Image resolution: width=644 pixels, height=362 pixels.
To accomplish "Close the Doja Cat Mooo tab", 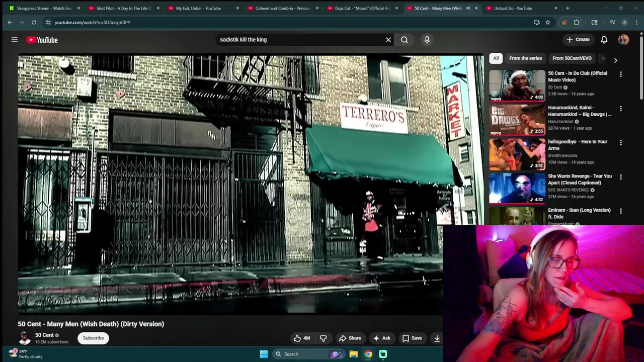I will coord(396,8).
